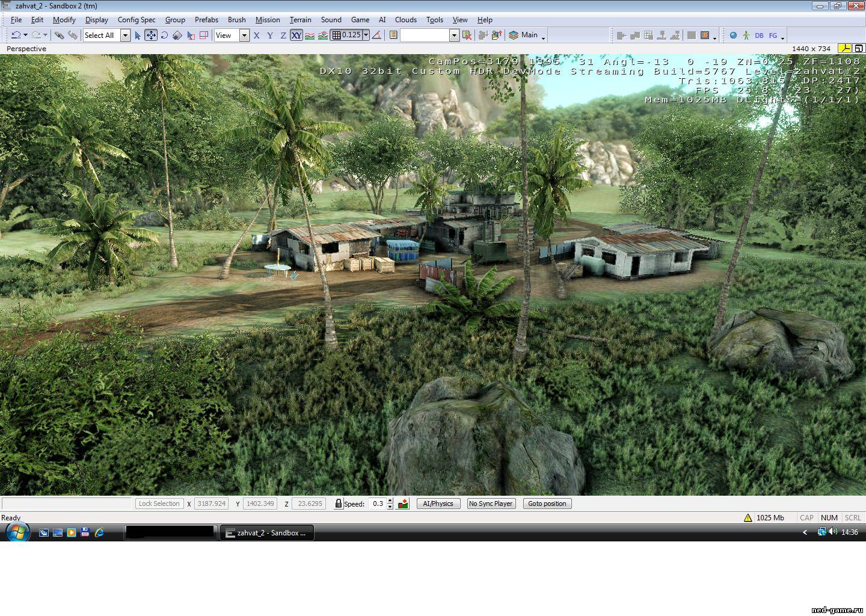Toggle the speed lock padlock icon
The width and height of the screenshot is (866, 616).
point(339,504)
